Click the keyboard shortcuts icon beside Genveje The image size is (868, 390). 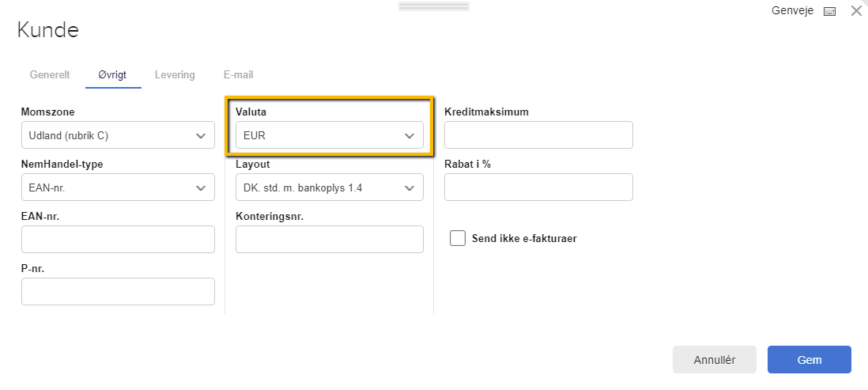click(x=829, y=11)
